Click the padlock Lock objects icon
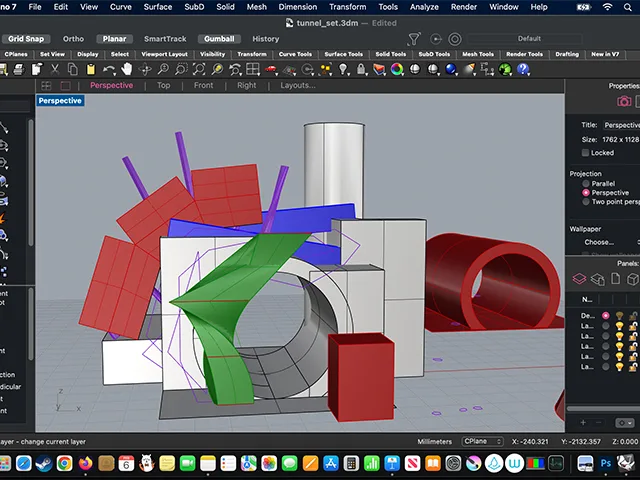This screenshot has height=480, width=640. [x=361, y=69]
